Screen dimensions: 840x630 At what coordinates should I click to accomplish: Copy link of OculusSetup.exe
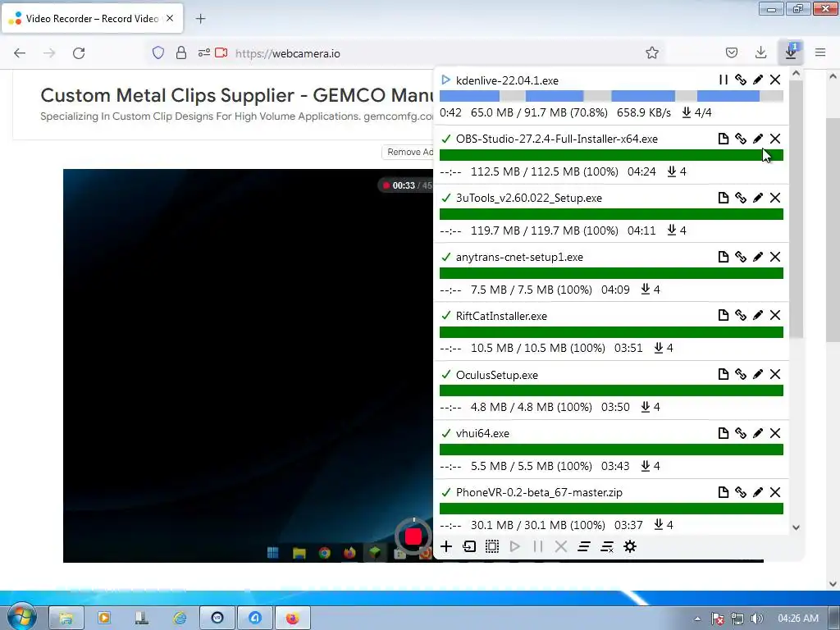coord(741,374)
